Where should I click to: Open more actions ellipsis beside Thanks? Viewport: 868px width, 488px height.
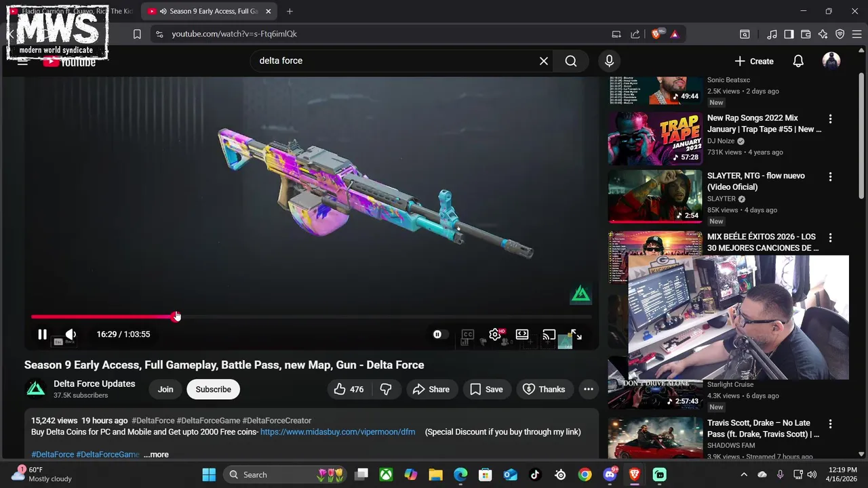[x=589, y=389]
